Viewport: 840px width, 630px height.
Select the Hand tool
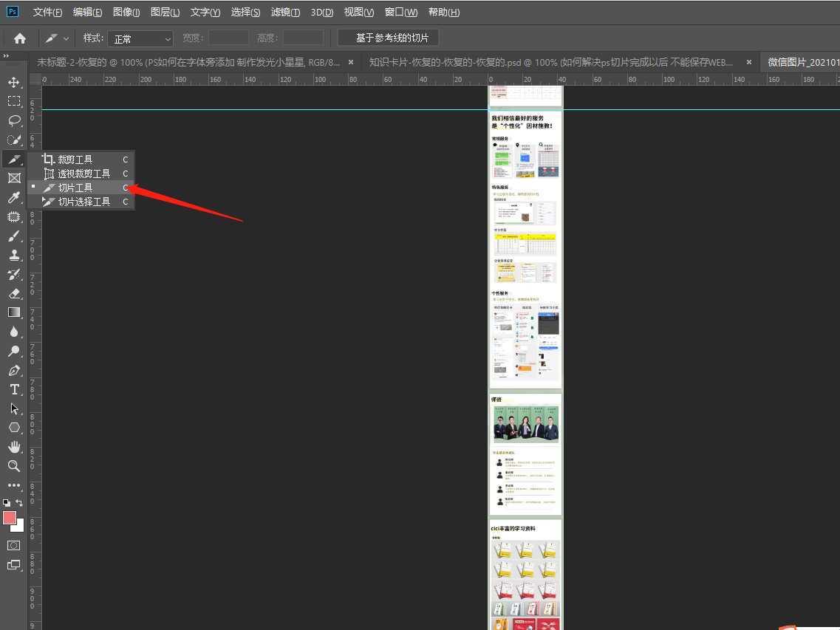[14, 447]
